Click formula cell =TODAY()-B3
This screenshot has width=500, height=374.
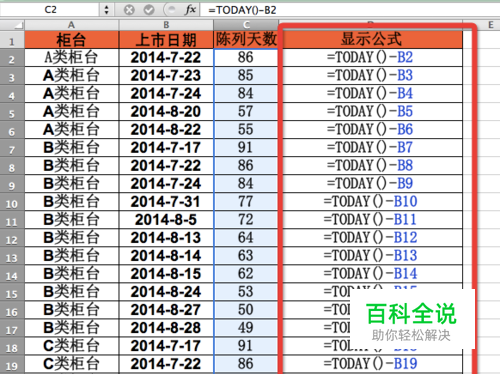pyautogui.click(x=371, y=76)
